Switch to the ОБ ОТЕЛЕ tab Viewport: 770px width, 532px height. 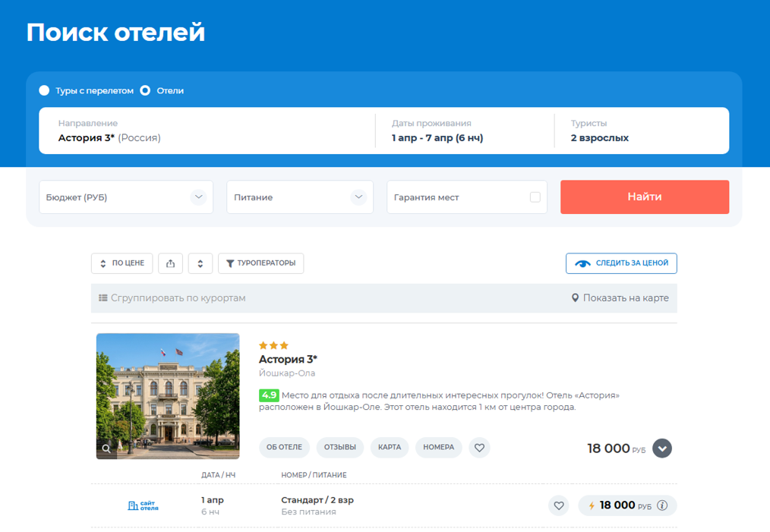(284, 447)
